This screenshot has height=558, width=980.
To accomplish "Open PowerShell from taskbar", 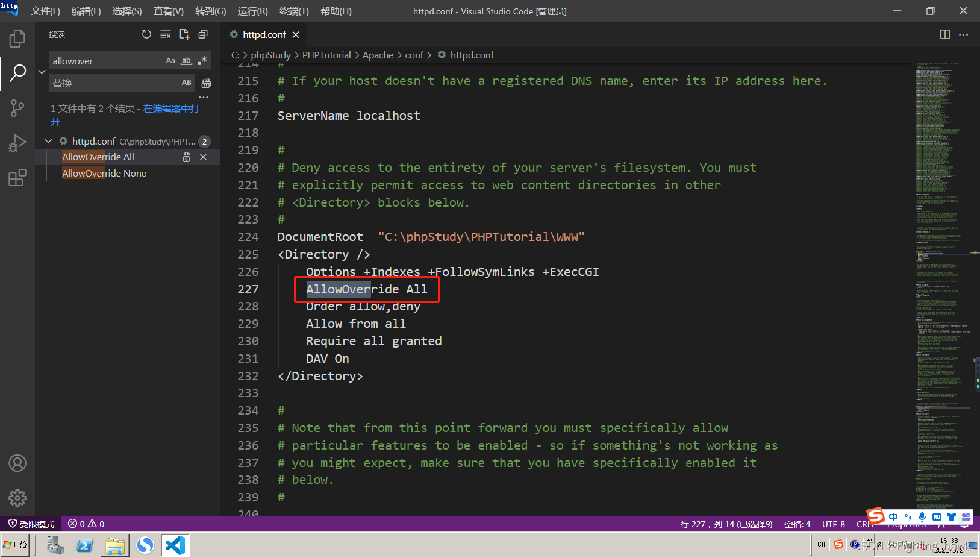I will point(84,545).
